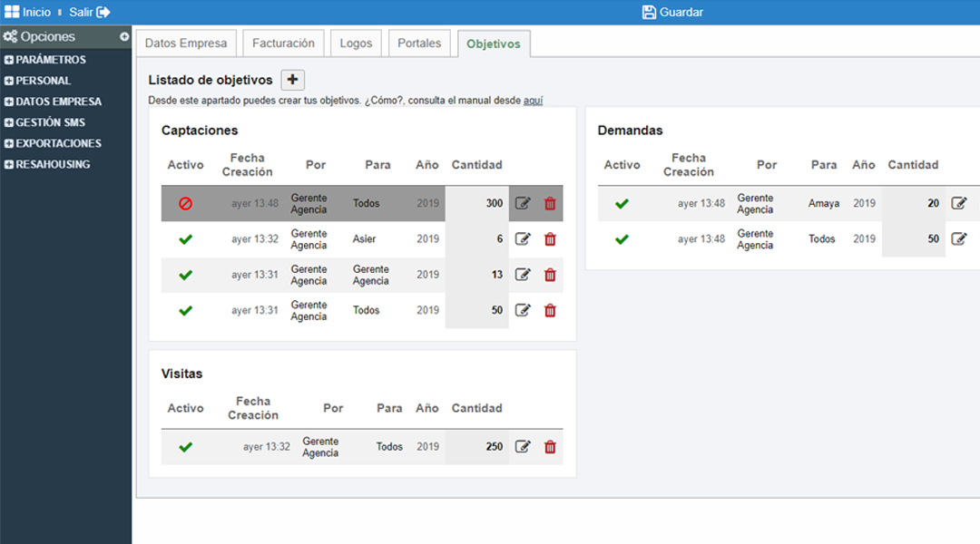The image size is (980, 544).
Task: Click the plus icon beside Opciones
Action: pos(124,37)
